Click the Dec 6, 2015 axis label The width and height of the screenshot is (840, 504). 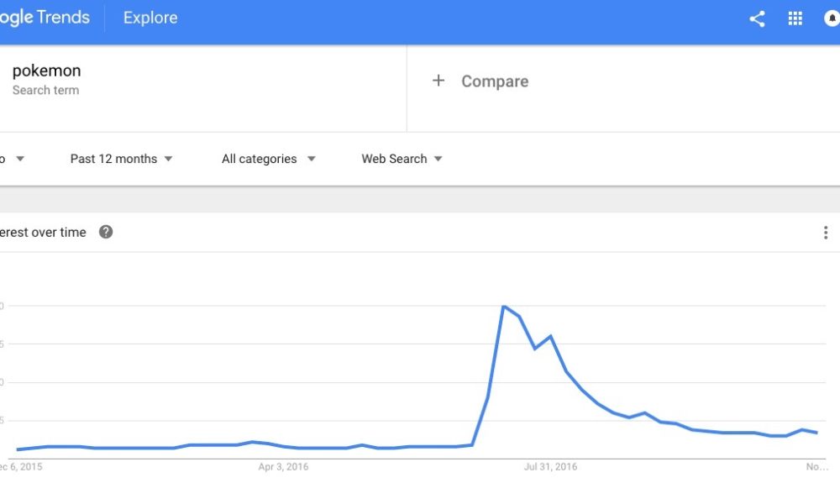pos(21,466)
